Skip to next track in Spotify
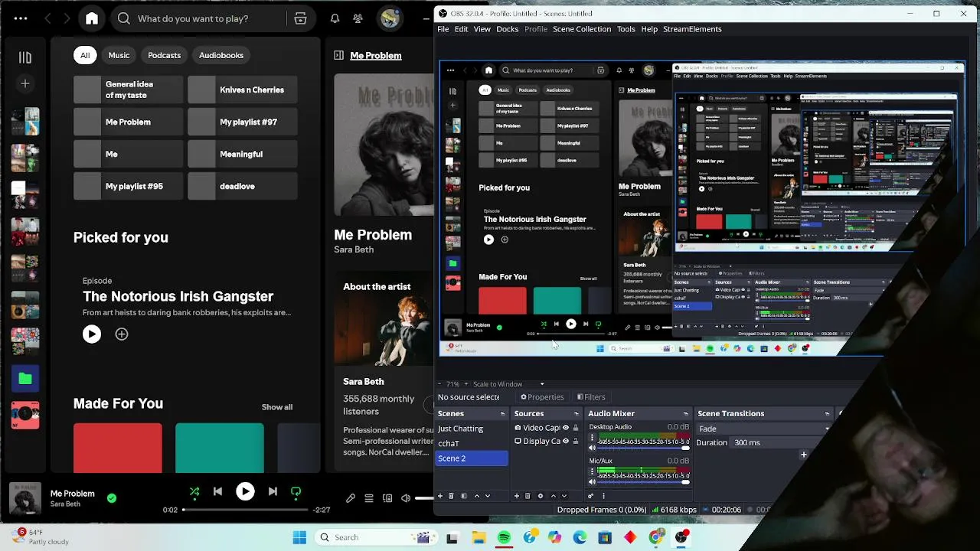 coord(273,492)
